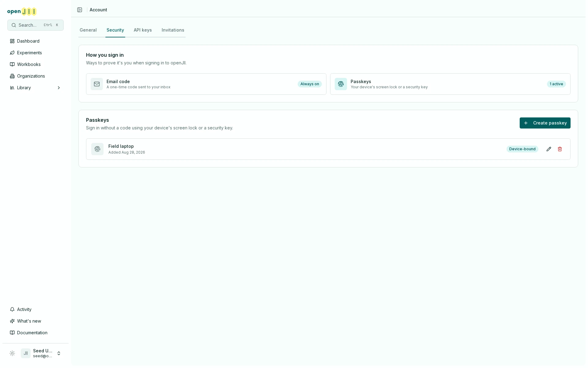Click the Organizations building icon
The height and width of the screenshot is (368, 588).
12,76
